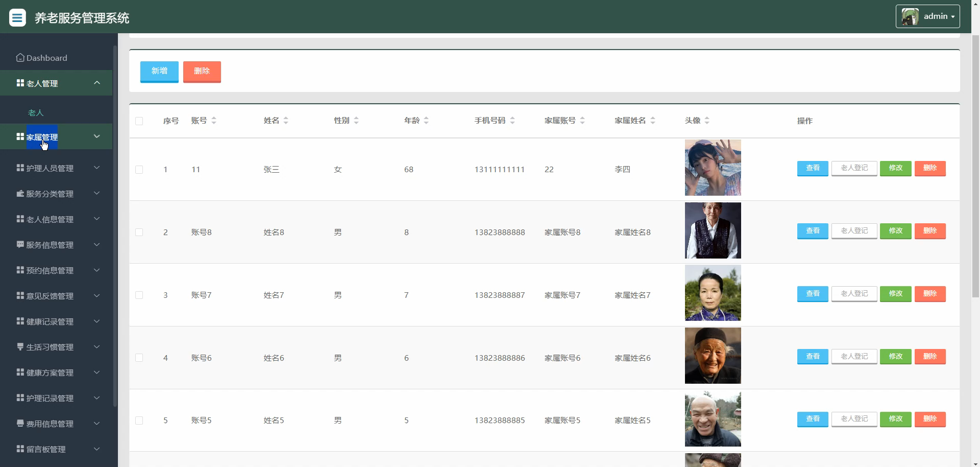Screen dimensions: 980x467
Task: Collapse the 老人管理 menu chevron
Action: (x=97, y=83)
